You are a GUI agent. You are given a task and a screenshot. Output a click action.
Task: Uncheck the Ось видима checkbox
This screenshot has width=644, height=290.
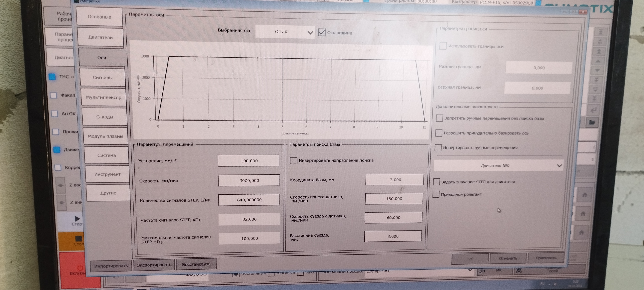(x=322, y=33)
